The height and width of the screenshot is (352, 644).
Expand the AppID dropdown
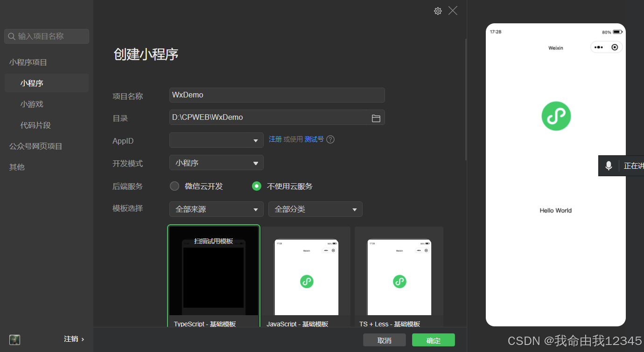(x=217, y=140)
